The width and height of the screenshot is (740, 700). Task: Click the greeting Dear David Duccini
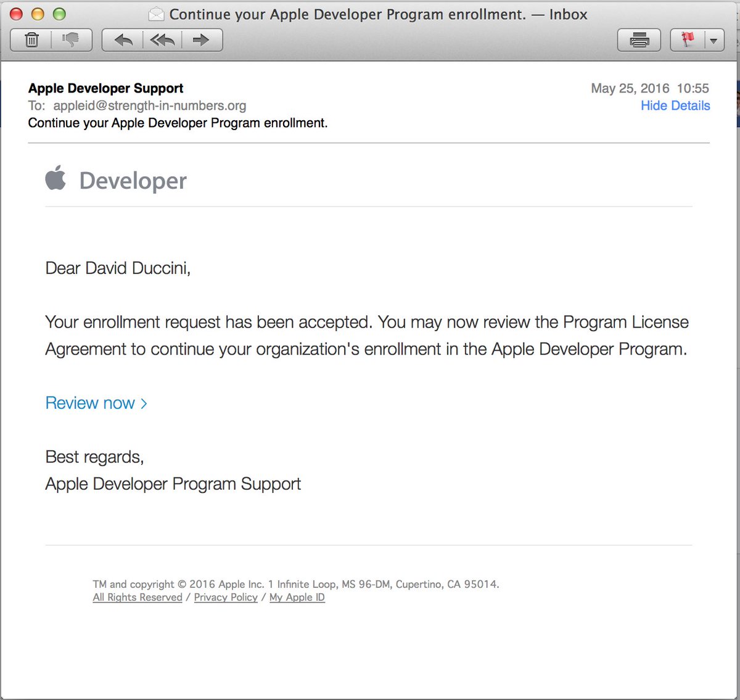point(118,268)
